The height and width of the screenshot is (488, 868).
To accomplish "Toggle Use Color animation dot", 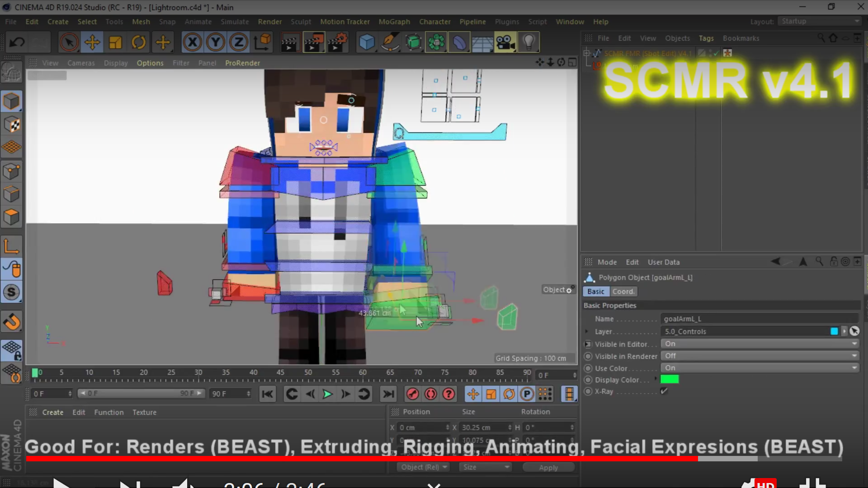I will click(588, 368).
